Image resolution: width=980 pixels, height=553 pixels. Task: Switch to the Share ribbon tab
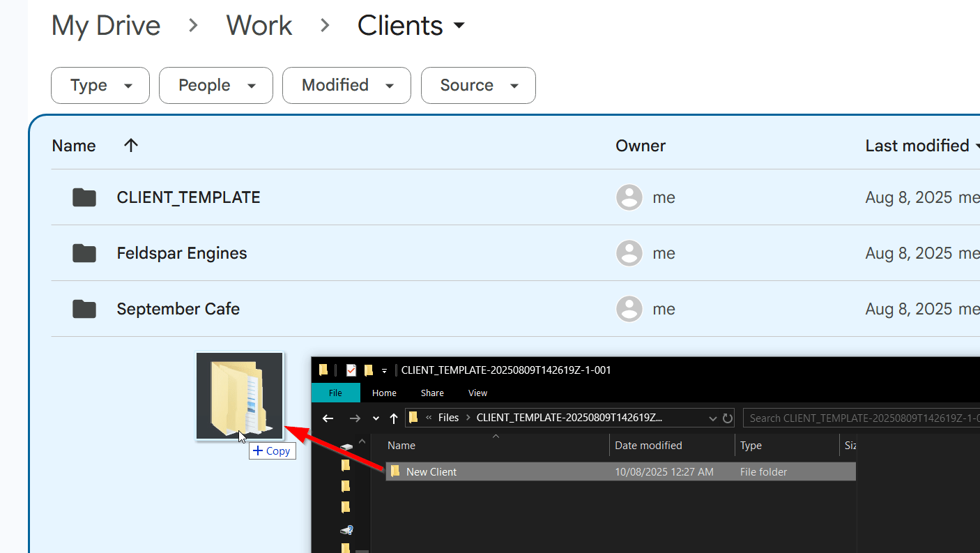click(x=432, y=393)
